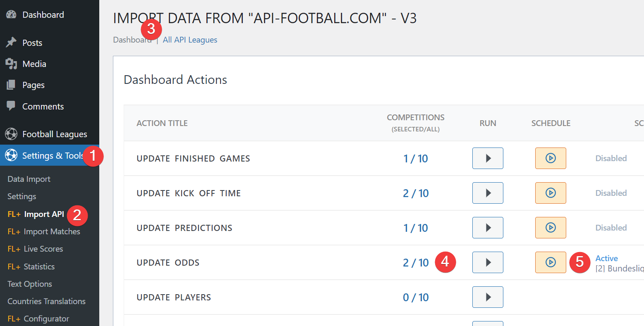
Task: Open Countries Translations settings page
Action: 46,301
